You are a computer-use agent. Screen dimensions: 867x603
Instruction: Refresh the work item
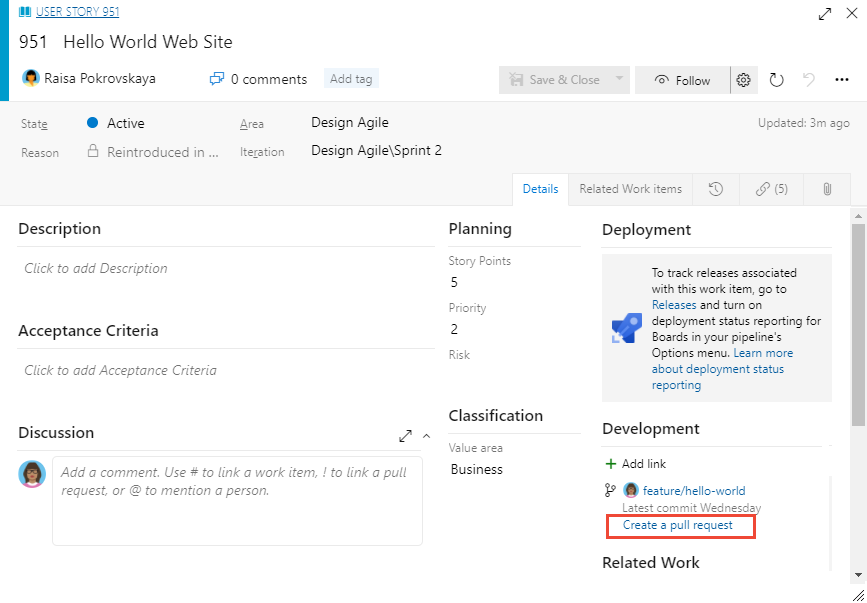[x=777, y=79]
